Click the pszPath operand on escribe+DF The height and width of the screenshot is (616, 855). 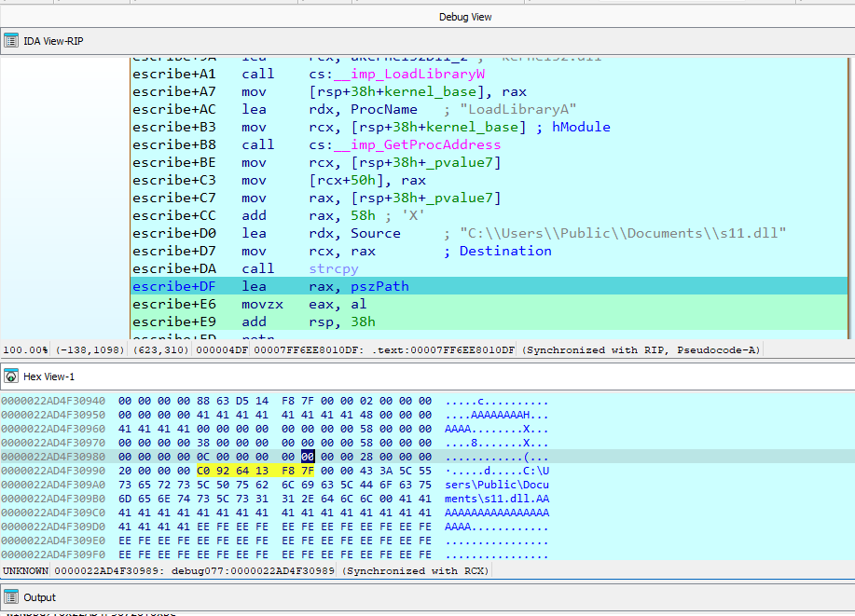tap(379, 286)
